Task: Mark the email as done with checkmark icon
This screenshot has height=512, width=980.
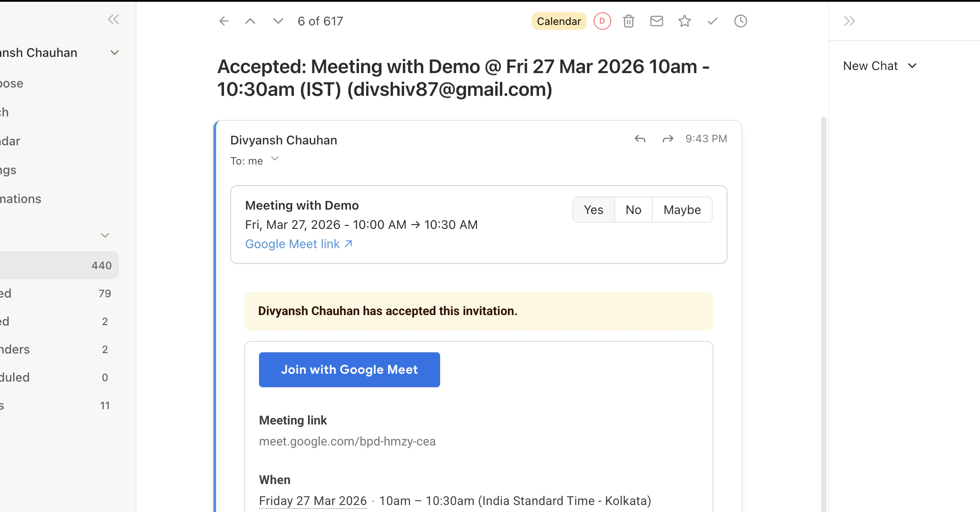Action: [712, 21]
